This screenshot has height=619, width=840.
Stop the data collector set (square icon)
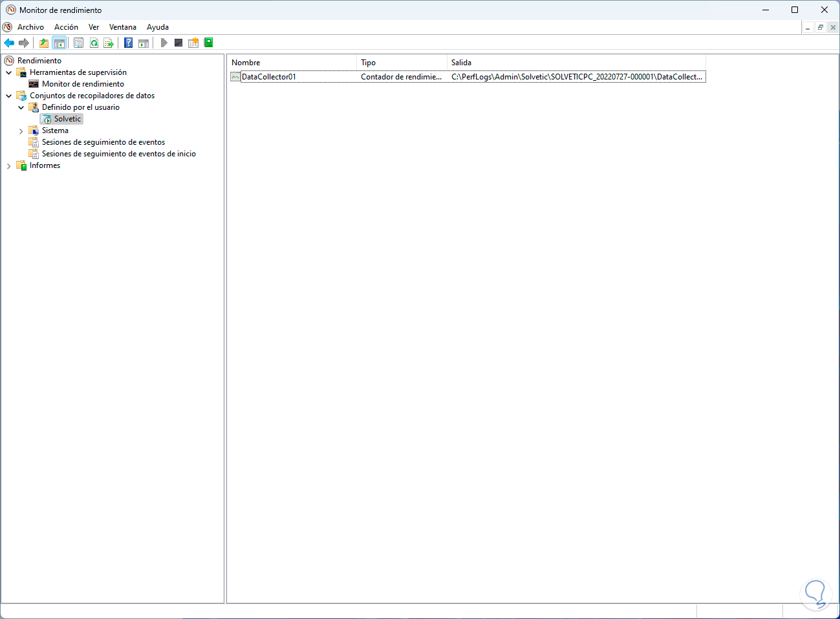click(x=178, y=43)
